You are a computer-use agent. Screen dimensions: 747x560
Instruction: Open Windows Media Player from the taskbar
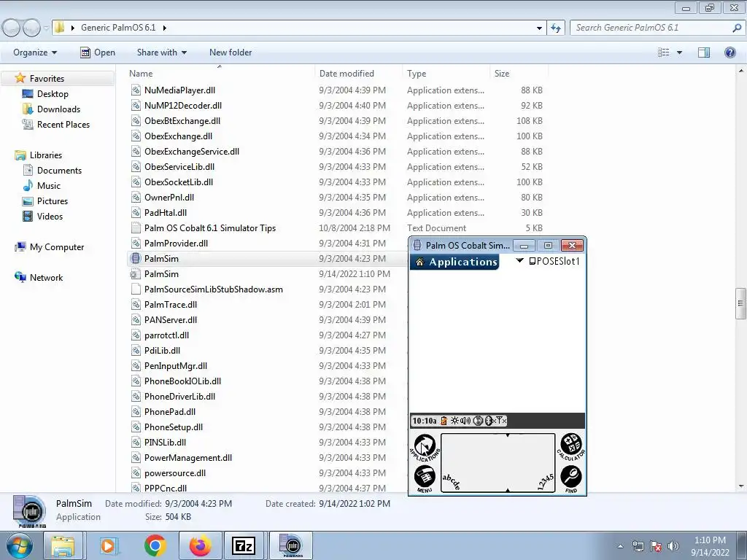coord(109,545)
